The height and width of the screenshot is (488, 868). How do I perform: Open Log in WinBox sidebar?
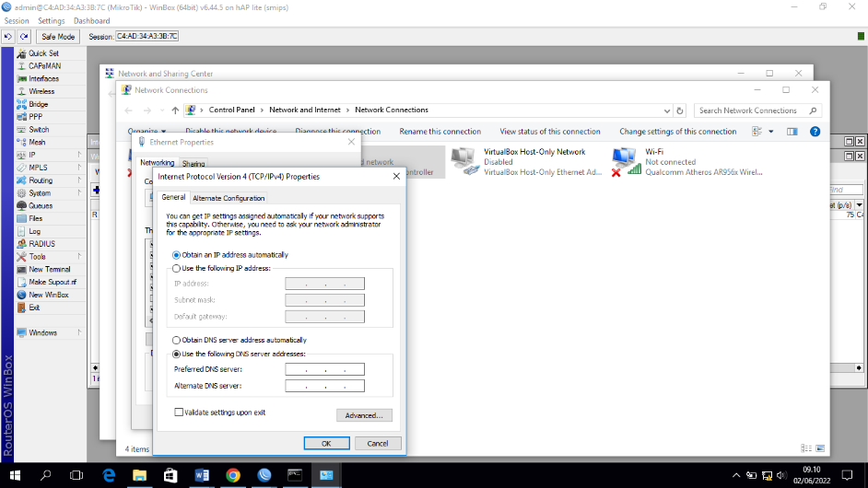(34, 231)
